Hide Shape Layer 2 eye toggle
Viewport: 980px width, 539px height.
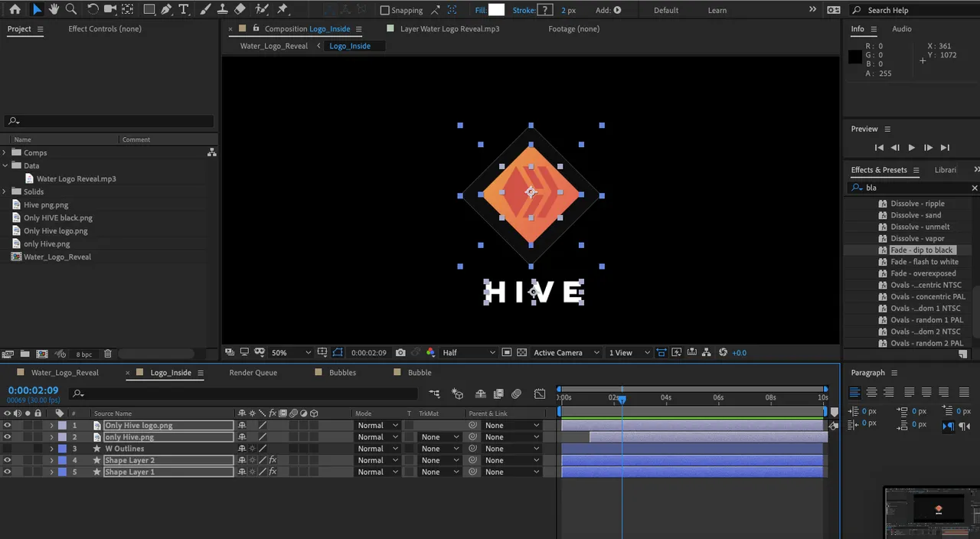pos(7,460)
